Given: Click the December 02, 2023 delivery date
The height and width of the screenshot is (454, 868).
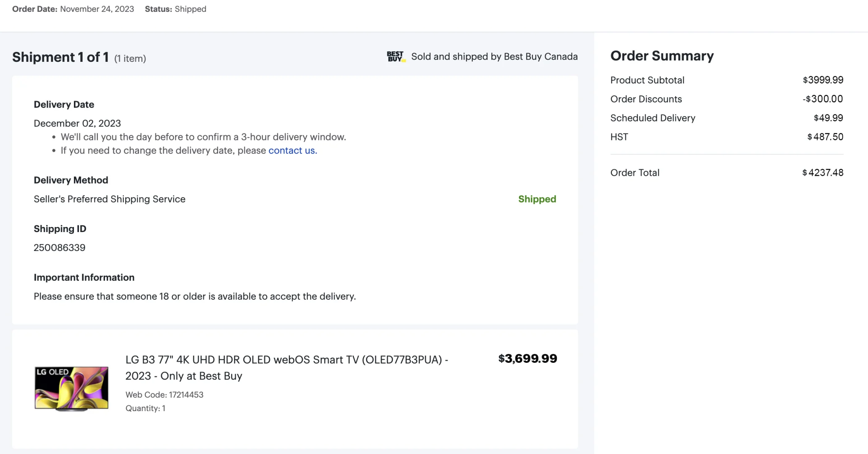Looking at the screenshot, I should pyautogui.click(x=77, y=123).
